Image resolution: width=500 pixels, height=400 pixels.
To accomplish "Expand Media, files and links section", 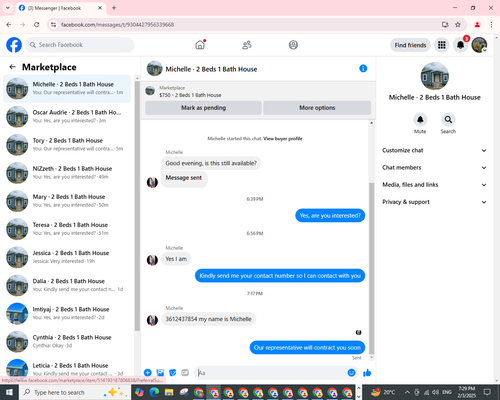I will pos(434,185).
